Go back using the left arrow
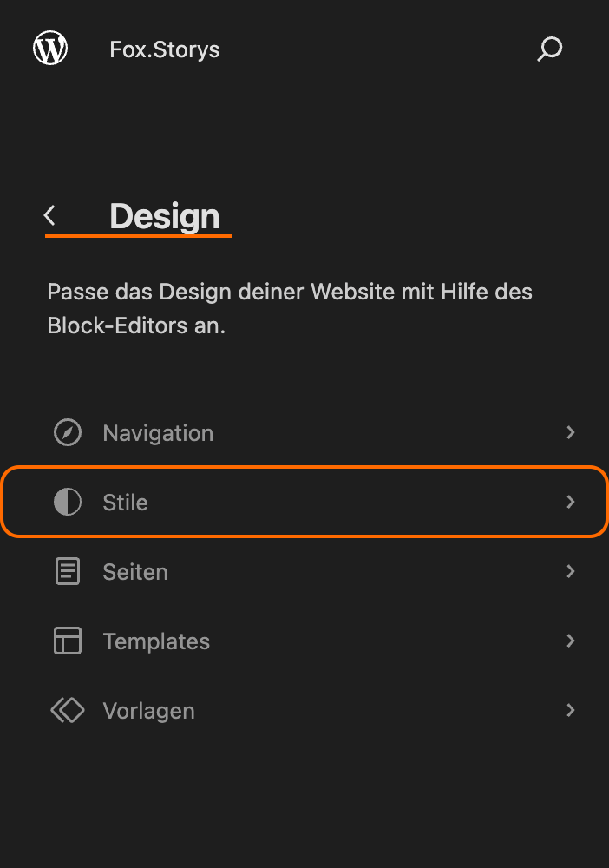 (x=50, y=215)
